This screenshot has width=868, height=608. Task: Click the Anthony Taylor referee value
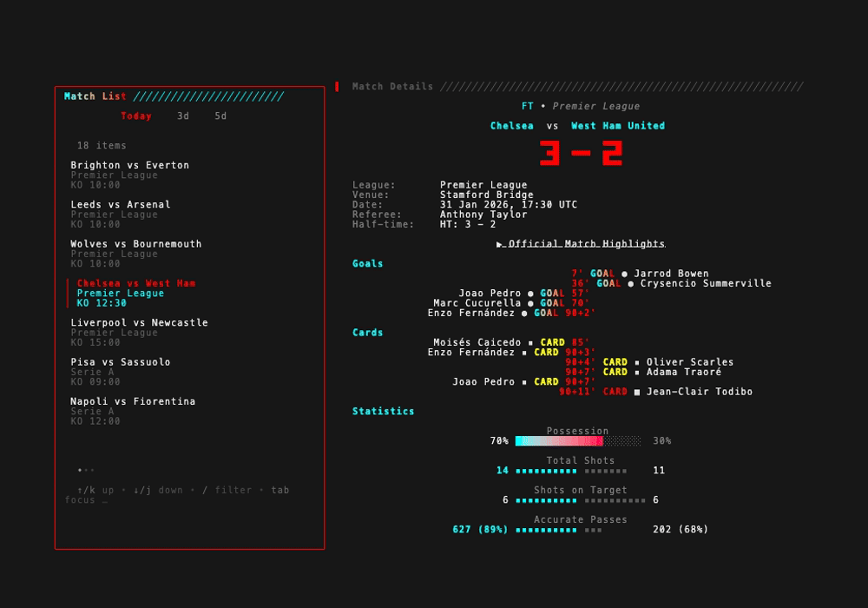pos(483,215)
